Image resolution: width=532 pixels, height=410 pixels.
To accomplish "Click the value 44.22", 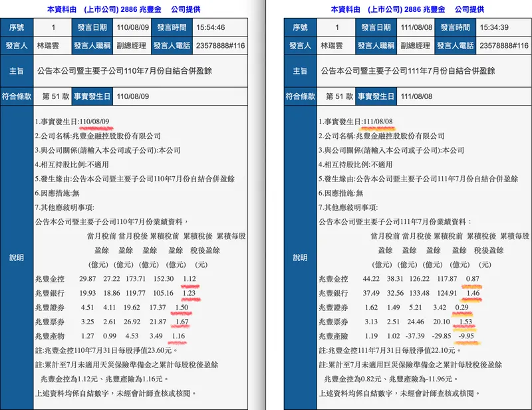I will tap(371, 278).
